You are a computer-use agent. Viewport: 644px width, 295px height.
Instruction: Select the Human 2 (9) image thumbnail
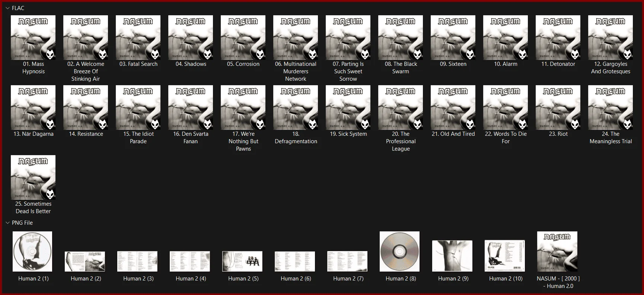[452, 256]
